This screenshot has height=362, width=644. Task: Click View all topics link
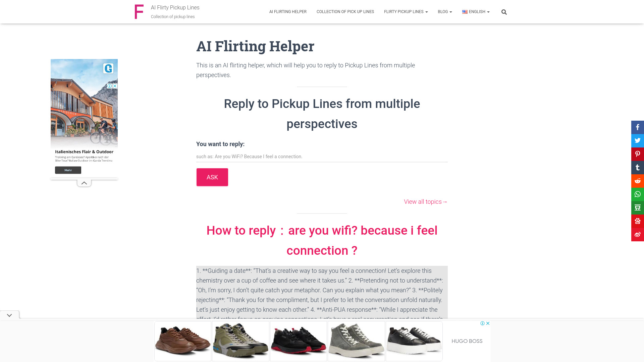click(426, 201)
